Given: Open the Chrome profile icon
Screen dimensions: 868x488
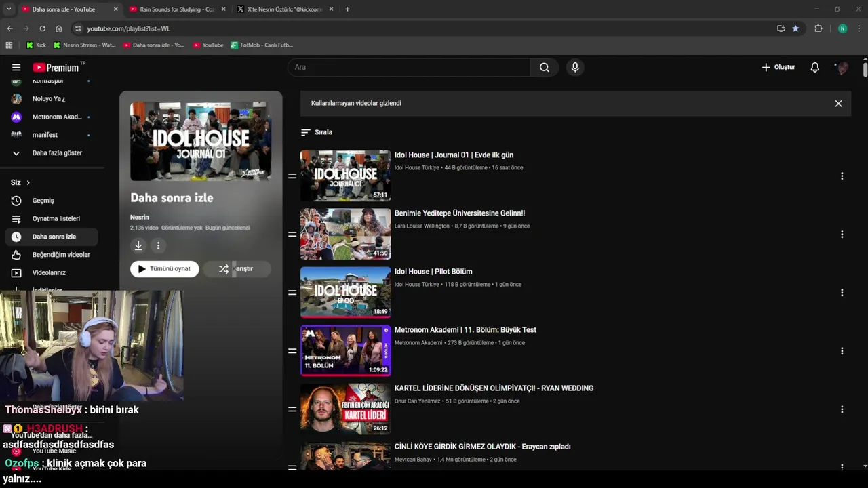Looking at the screenshot, I should (x=842, y=28).
